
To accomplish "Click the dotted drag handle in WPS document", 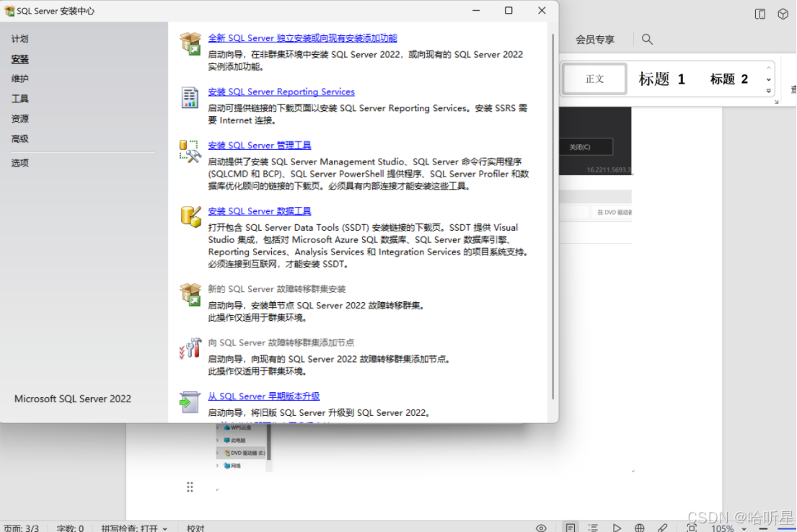I will tap(190, 487).
